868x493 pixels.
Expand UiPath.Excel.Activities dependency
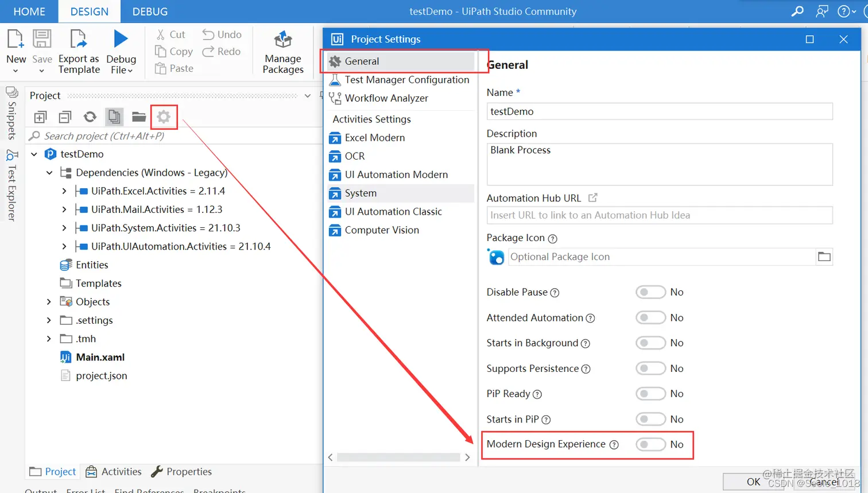pos(64,191)
